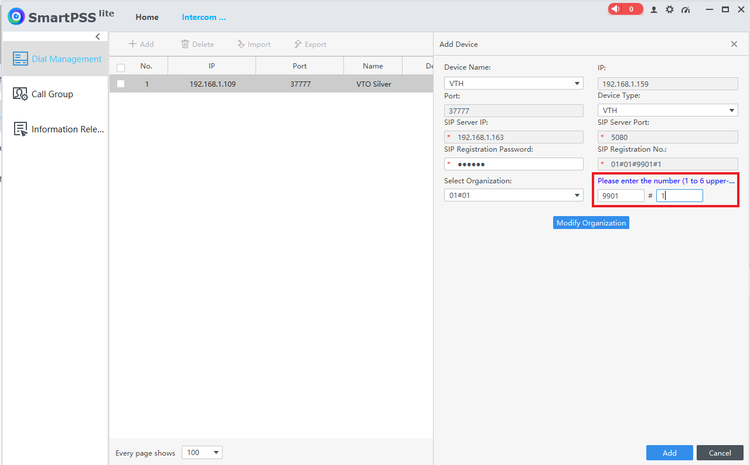Screen dimensions: 750x465
Task: Click the Port column header
Action: pyautogui.click(x=299, y=66)
